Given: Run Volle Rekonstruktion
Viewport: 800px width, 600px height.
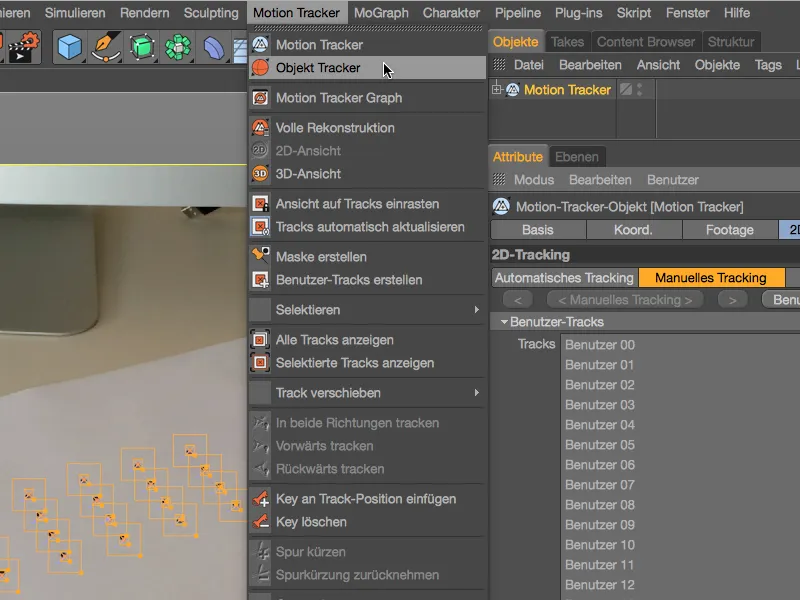Looking at the screenshot, I should click(367, 128).
